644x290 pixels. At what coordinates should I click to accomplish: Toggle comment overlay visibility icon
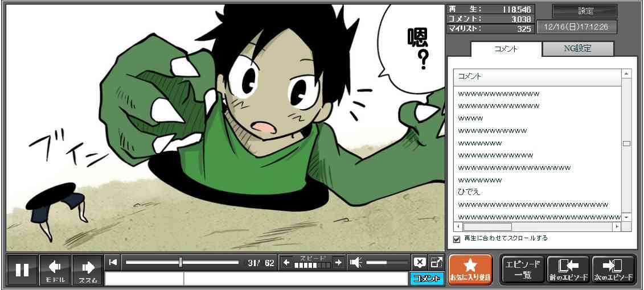click(x=419, y=262)
